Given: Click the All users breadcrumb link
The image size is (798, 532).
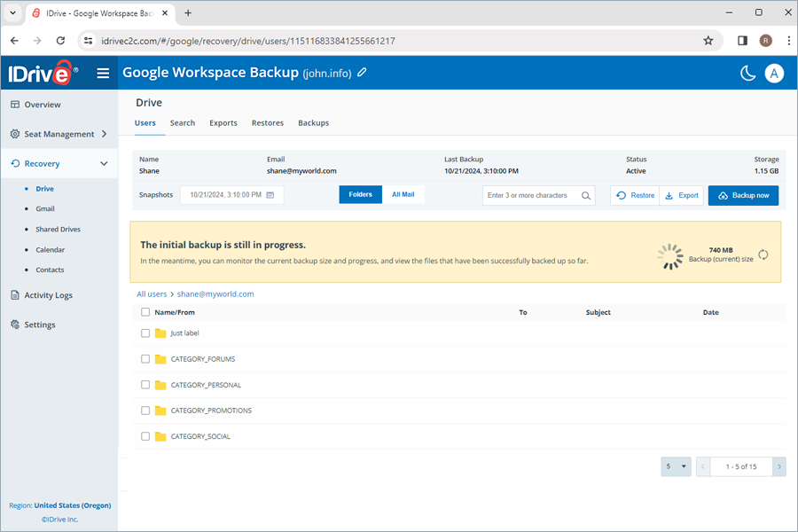Looking at the screenshot, I should tap(152, 294).
